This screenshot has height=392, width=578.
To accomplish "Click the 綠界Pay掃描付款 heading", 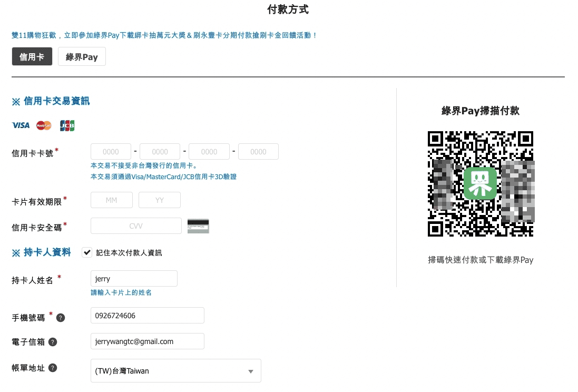I will (481, 111).
